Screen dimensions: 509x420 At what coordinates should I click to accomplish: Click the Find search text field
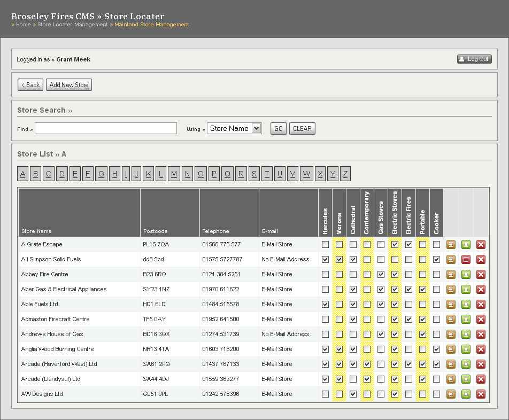(x=105, y=128)
